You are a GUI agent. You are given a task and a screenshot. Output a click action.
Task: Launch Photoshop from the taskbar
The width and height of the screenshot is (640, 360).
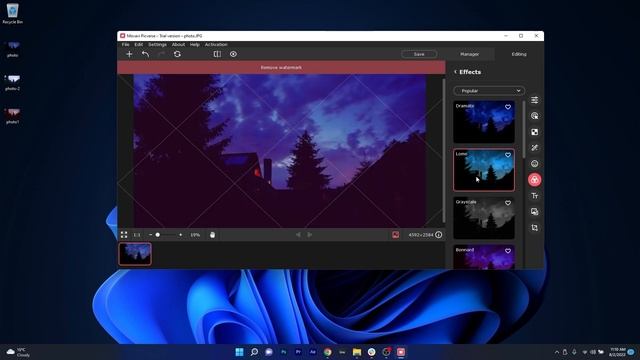pyautogui.click(x=283, y=352)
